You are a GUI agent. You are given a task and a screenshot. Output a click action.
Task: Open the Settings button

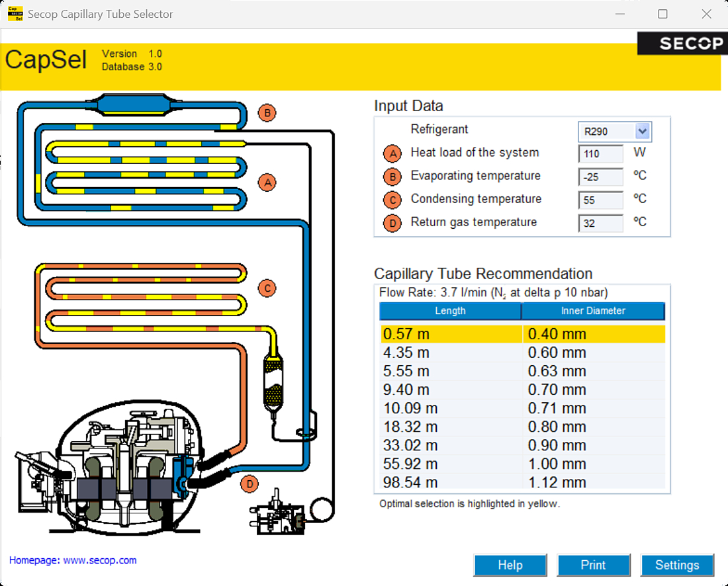[677, 565]
